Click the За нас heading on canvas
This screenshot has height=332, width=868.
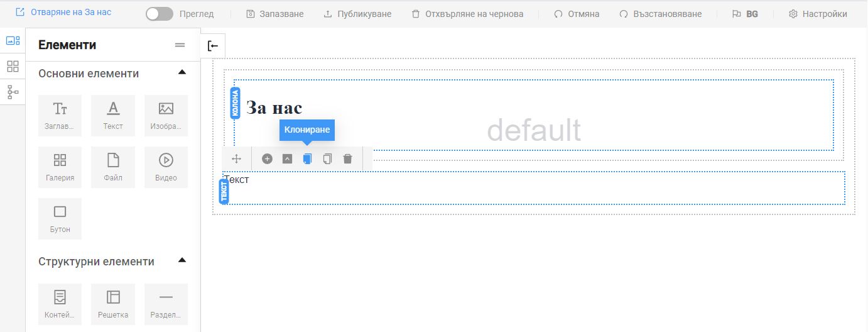tap(274, 108)
